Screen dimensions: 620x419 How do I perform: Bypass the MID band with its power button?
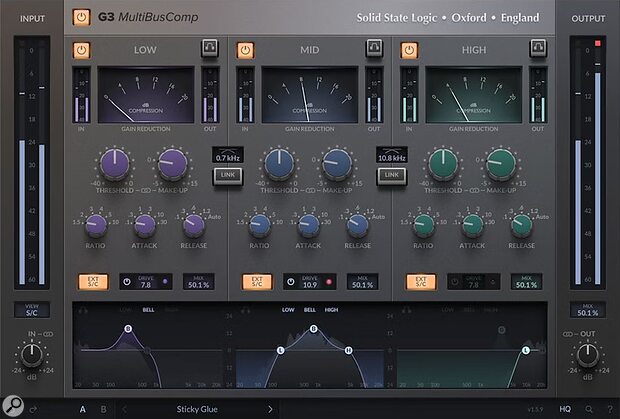click(245, 50)
